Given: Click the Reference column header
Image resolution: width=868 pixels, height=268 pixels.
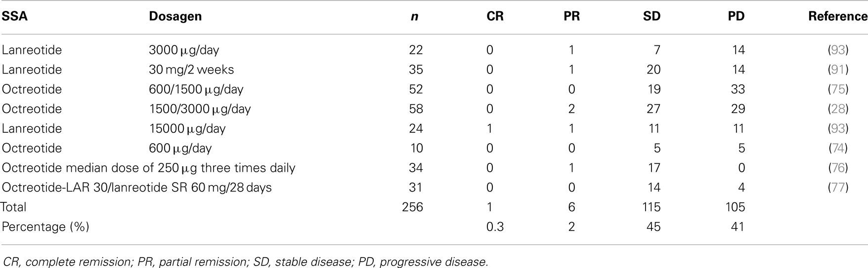Looking at the screenshot, I should click(x=838, y=16).
